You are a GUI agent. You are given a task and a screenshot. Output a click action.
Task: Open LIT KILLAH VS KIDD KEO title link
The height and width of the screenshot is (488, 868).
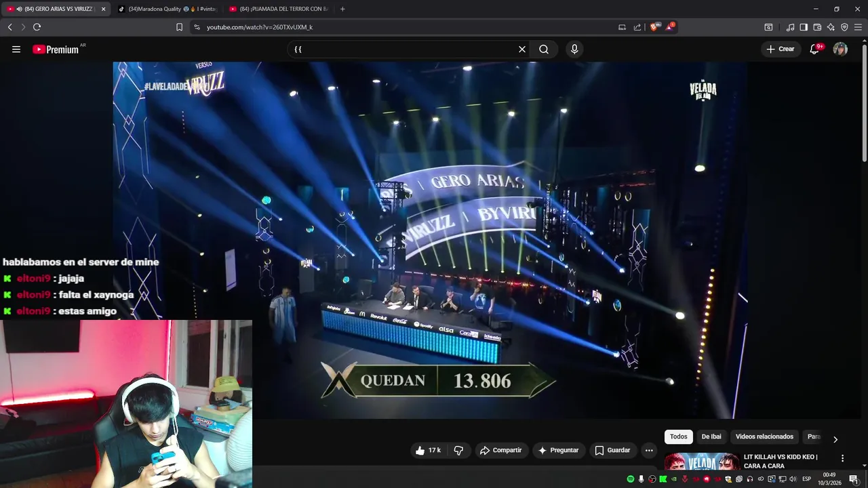(781, 462)
